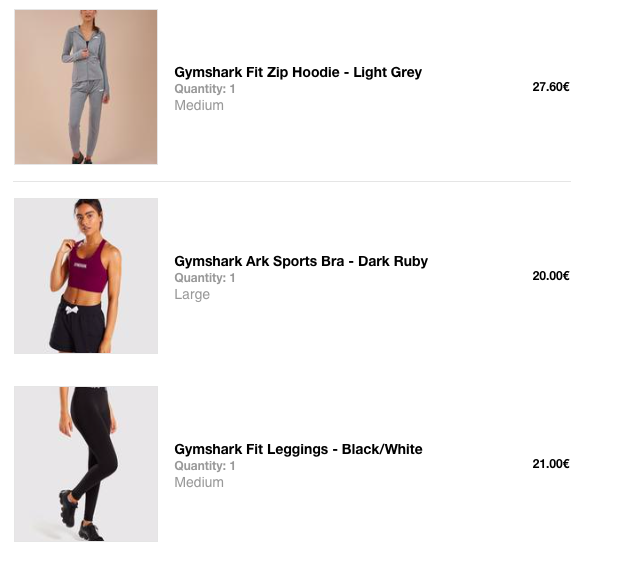Select the 21.00€ leggings price
Screen dimensions: 634x573
coord(551,464)
